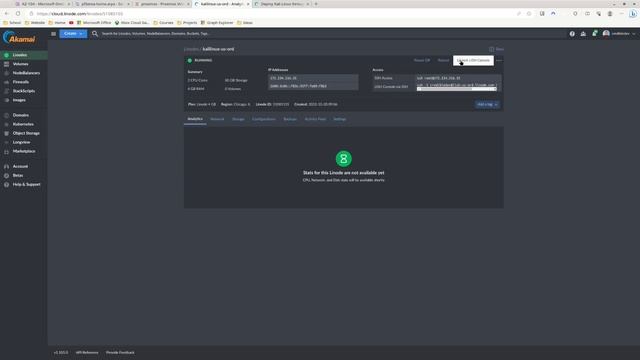This screenshot has height=360, width=640.
Task: Click the browser address bar URL
Action: 80,13
